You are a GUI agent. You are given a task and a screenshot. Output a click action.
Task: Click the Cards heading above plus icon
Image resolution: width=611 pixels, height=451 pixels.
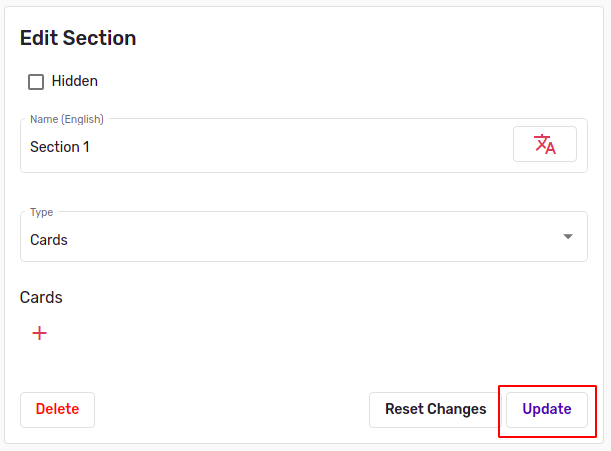pyautogui.click(x=41, y=297)
